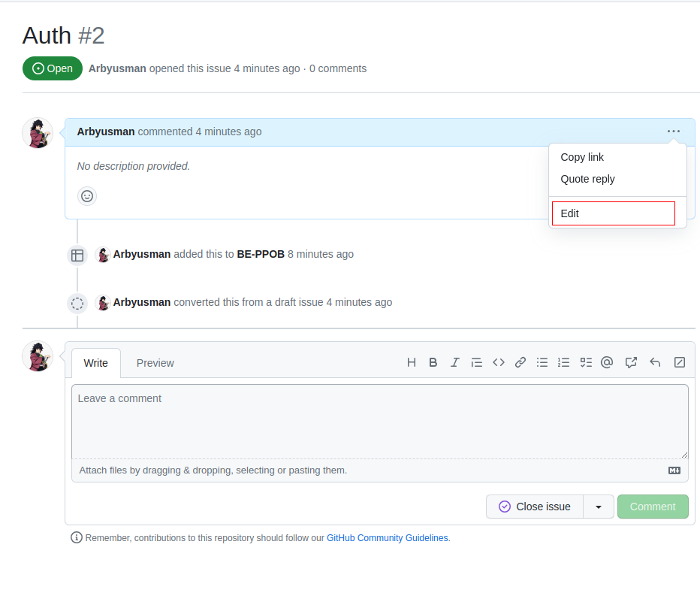This screenshot has height=611, width=700.
Task: Select Edit from the comment menu
Action: [614, 213]
